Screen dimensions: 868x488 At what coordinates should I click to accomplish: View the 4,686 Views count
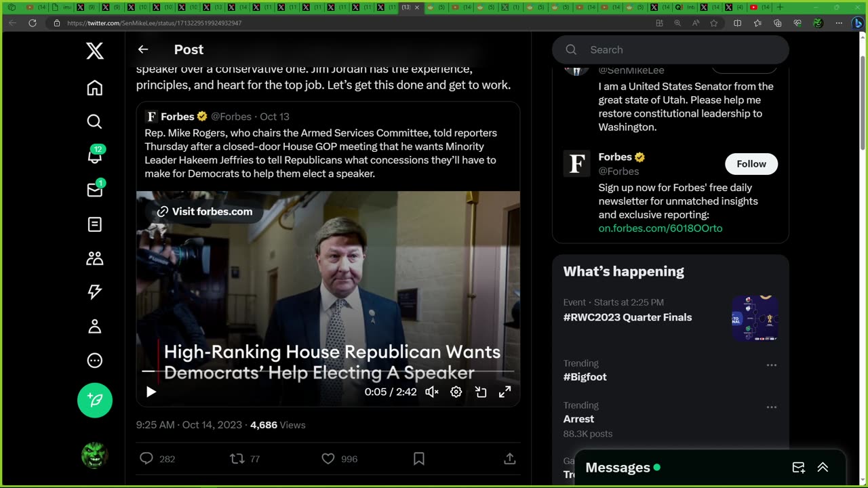tap(278, 425)
